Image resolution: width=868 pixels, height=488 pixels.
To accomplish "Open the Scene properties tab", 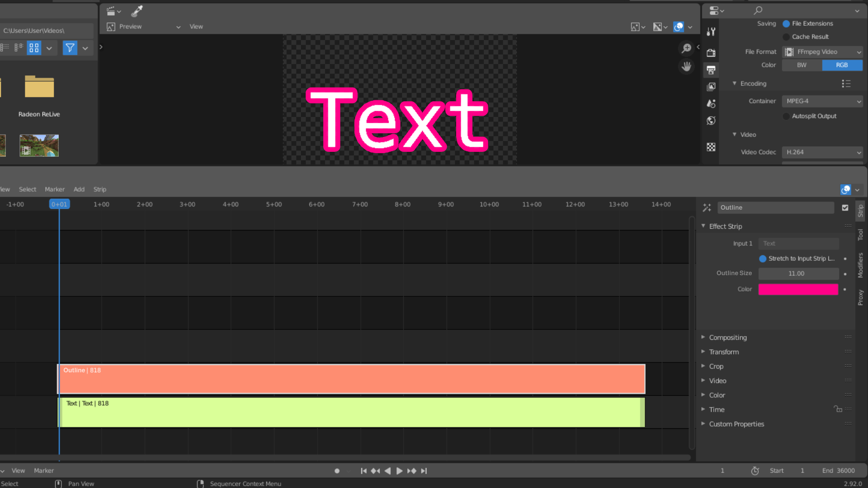I will (x=711, y=104).
